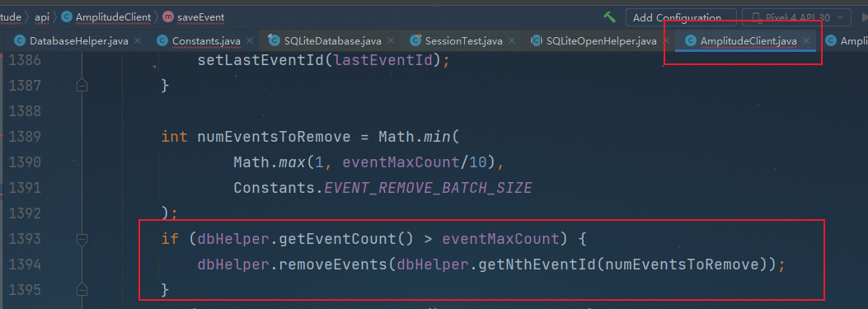
Task: Open the Pixel 4 API 30 device selector
Action: point(796,18)
